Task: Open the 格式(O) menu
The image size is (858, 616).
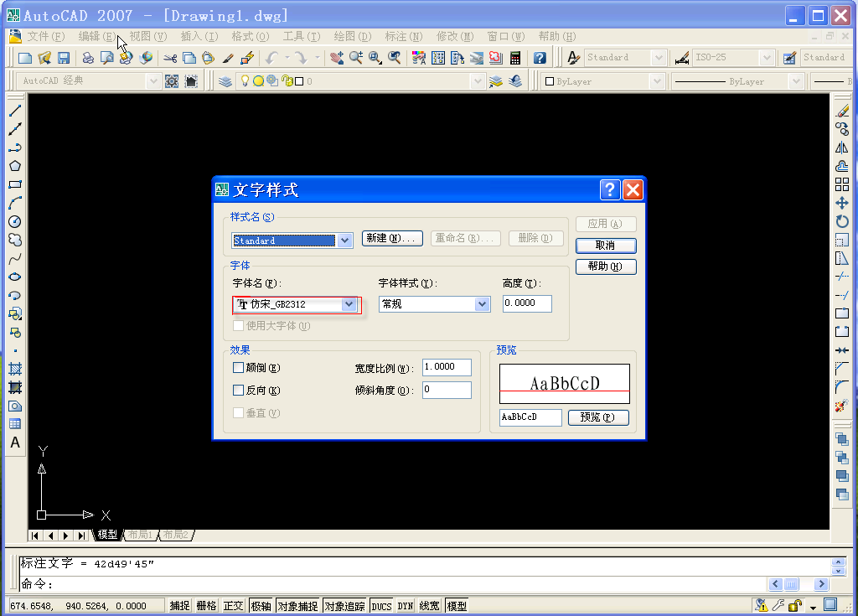Action: 250,37
